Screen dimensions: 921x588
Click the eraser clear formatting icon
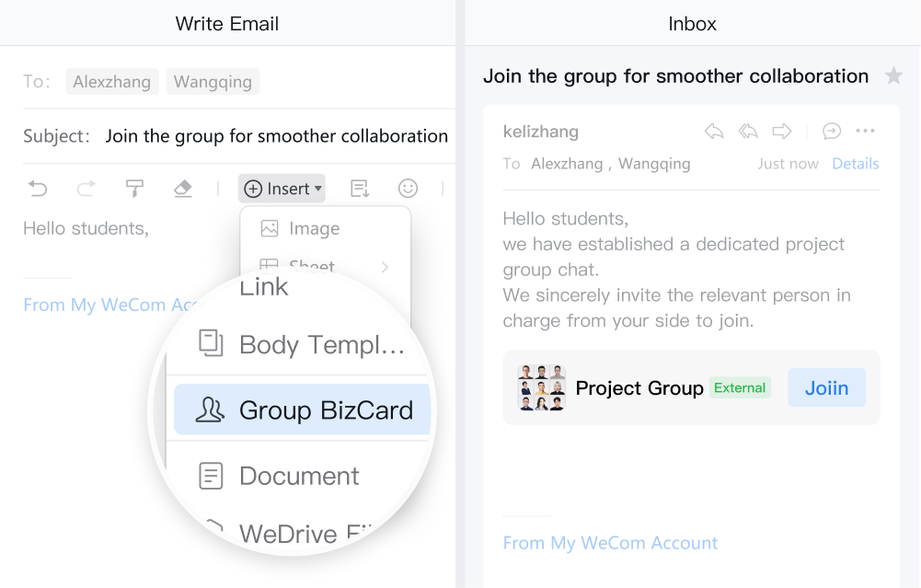pos(182,189)
